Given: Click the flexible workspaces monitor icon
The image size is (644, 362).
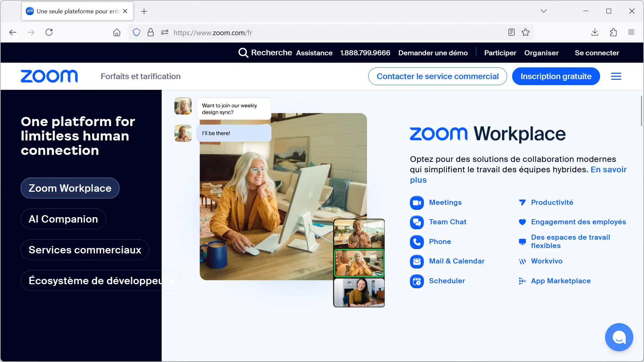Looking at the screenshot, I should click(x=522, y=242).
